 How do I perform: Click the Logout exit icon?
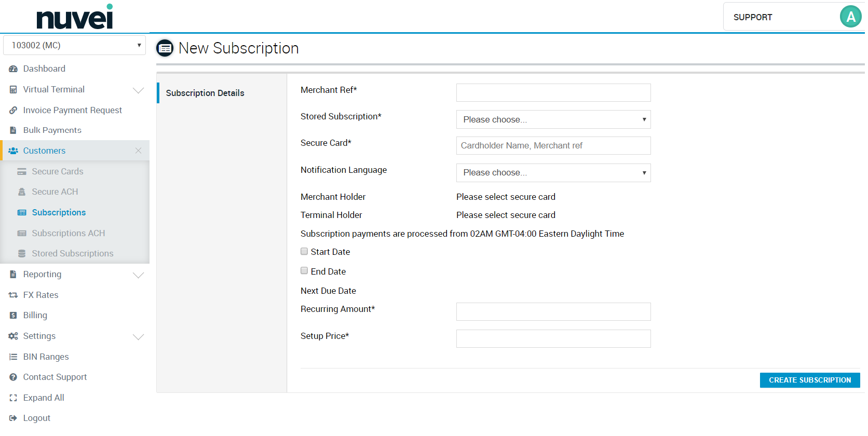click(x=13, y=418)
